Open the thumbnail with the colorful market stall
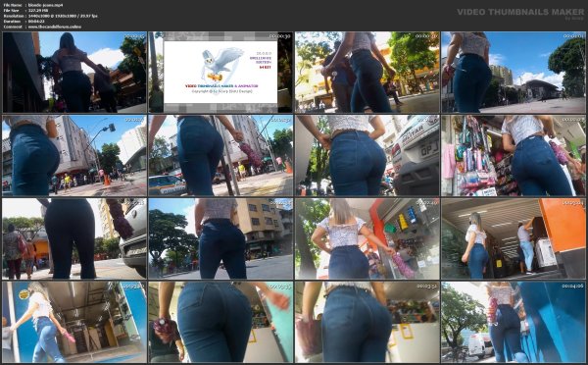Viewport: 588px width, 365px height. click(514, 155)
